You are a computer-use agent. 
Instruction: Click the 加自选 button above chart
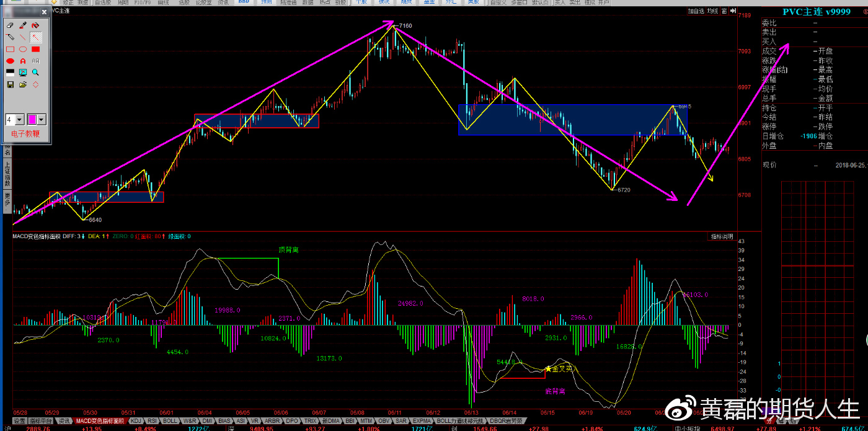696,11
